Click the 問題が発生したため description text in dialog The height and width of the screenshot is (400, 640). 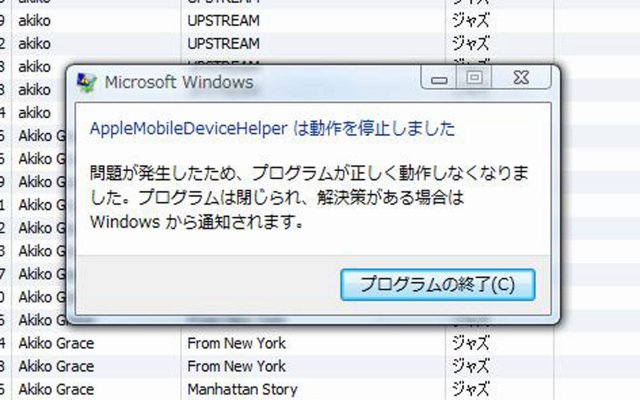(x=309, y=198)
